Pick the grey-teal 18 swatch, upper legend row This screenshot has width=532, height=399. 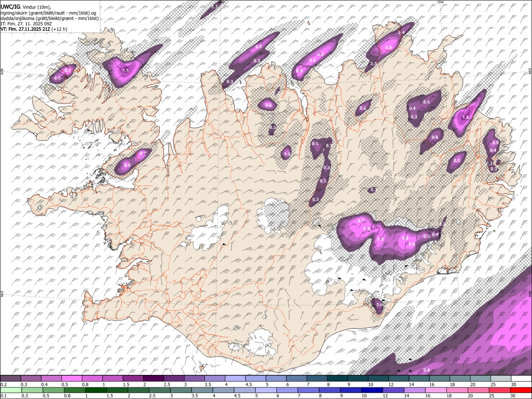pos(460,379)
